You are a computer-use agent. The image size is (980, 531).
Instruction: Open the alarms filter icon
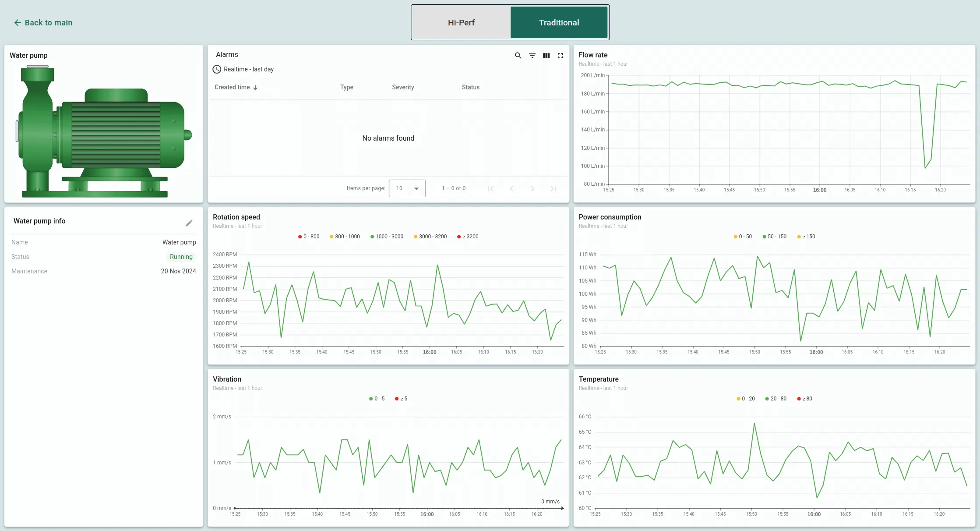tap(532, 56)
